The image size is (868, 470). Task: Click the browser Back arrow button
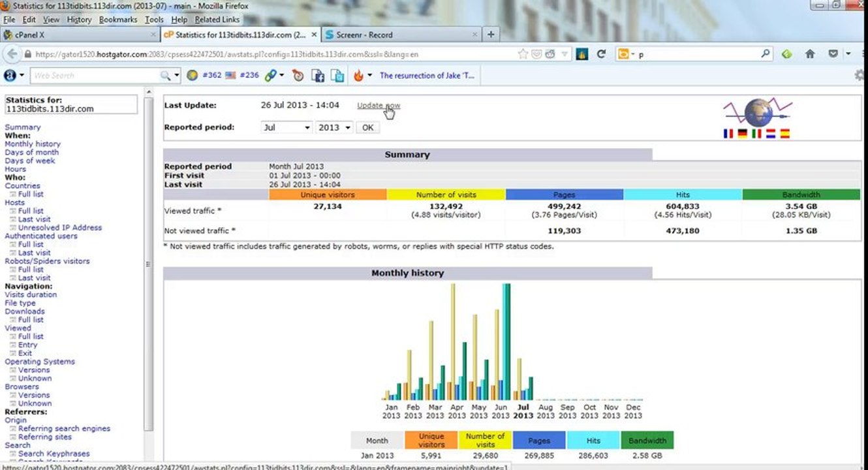12,54
